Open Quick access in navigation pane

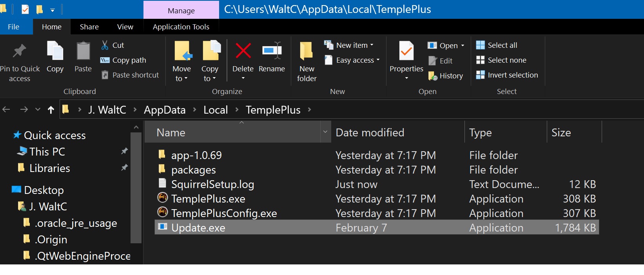[49, 135]
